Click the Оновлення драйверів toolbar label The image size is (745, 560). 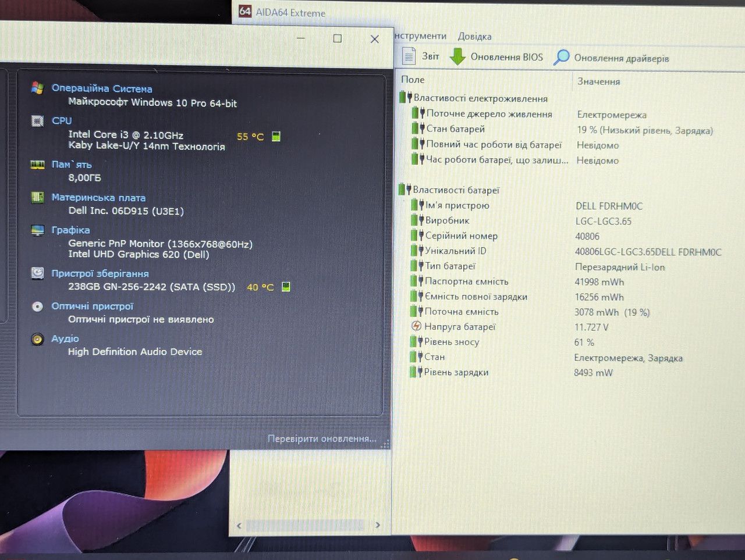click(622, 58)
